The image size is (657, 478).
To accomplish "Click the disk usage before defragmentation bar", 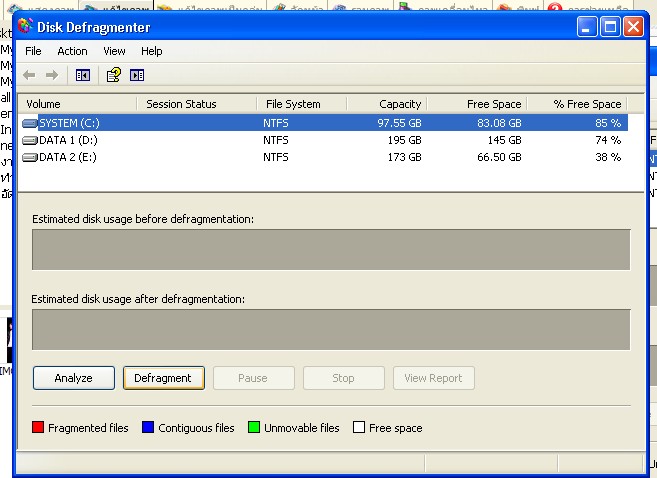I will coord(331,249).
